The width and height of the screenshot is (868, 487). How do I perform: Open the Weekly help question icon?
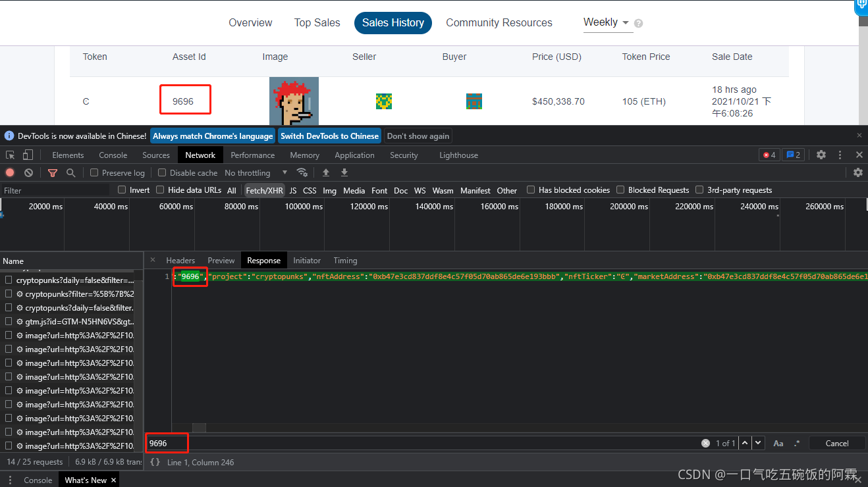[638, 23]
